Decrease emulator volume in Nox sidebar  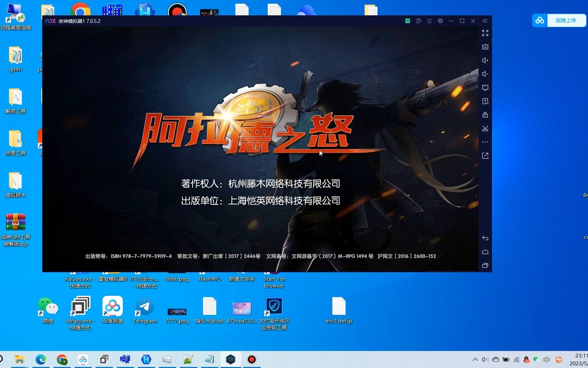click(485, 74)
